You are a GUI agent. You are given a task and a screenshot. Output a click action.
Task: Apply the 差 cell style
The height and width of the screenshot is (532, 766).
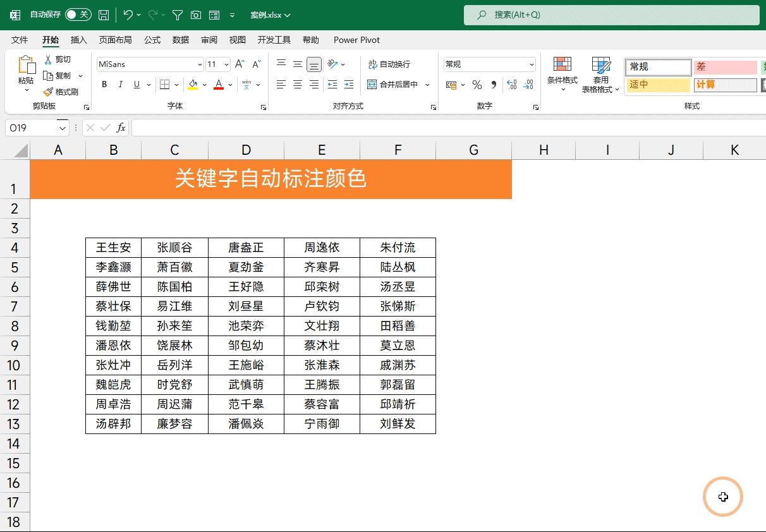tap(725, 66)
